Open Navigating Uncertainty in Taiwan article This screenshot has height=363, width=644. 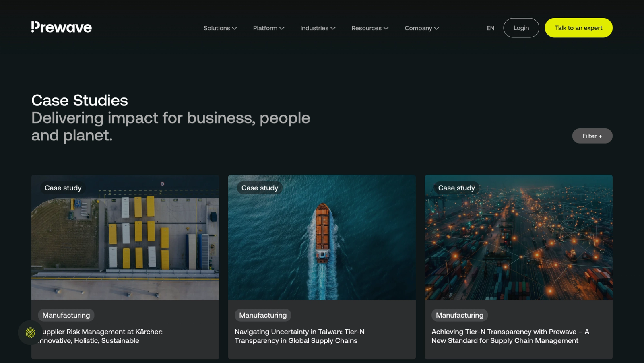tap(299, 336)
